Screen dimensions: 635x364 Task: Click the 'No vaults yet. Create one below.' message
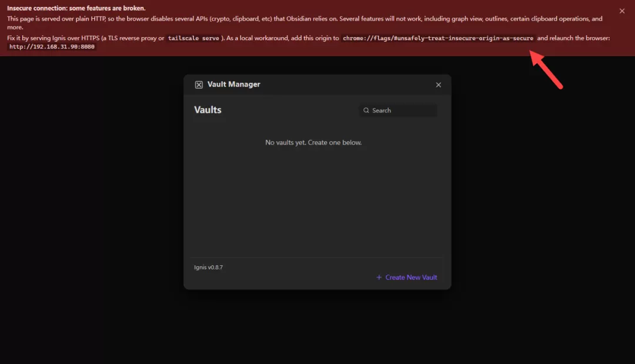click(313, 142)
